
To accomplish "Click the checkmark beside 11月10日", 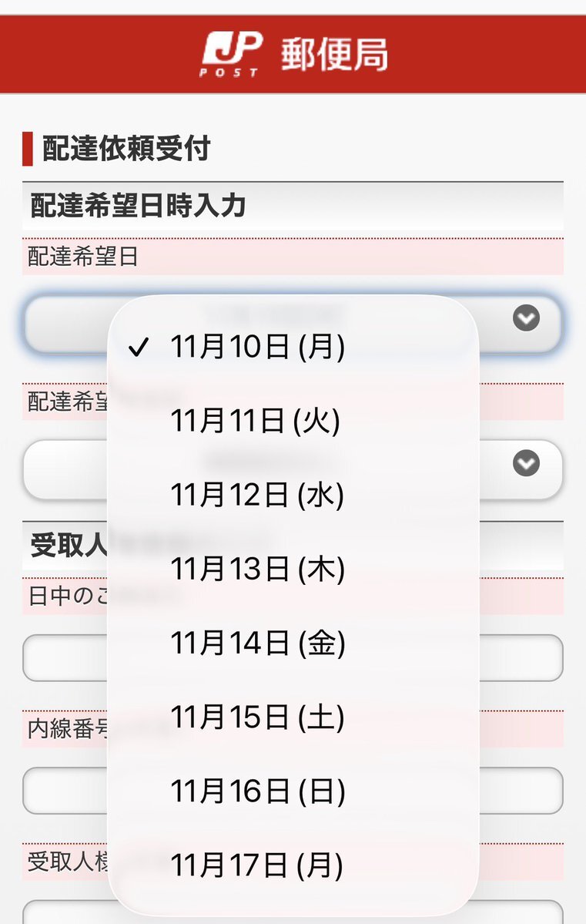I will tap(139, 348).
